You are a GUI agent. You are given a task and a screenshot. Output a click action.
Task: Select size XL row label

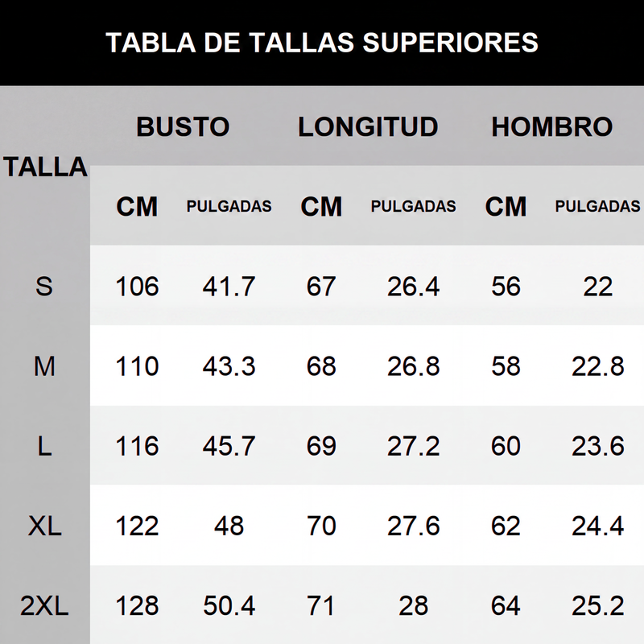point(44,526)
